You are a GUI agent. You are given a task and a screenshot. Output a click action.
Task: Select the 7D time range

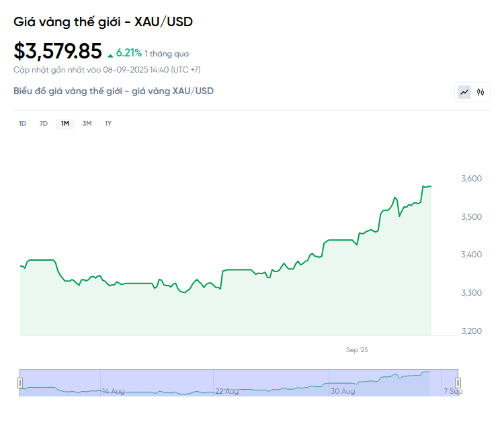click(x=44, y=123)
